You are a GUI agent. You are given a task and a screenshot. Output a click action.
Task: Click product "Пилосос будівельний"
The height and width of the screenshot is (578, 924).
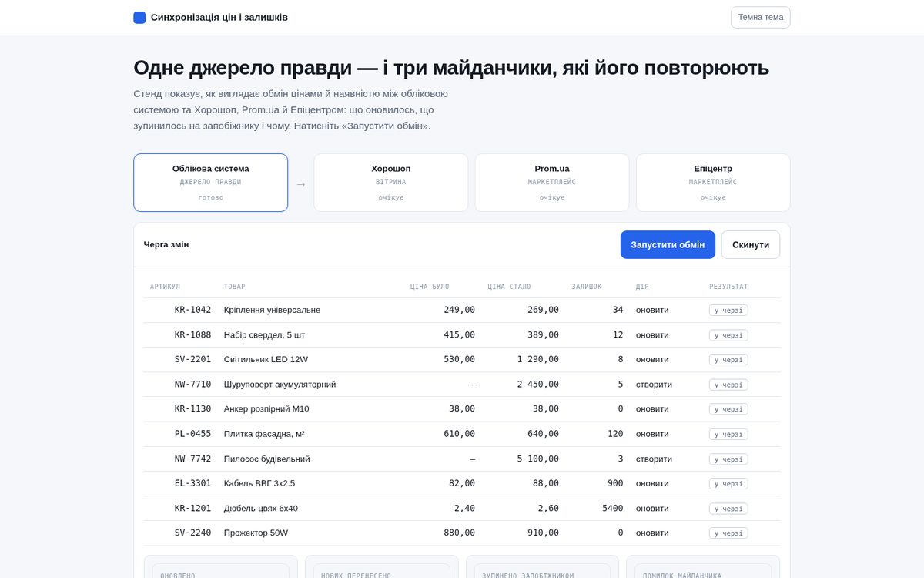click(x=266, y=459)
